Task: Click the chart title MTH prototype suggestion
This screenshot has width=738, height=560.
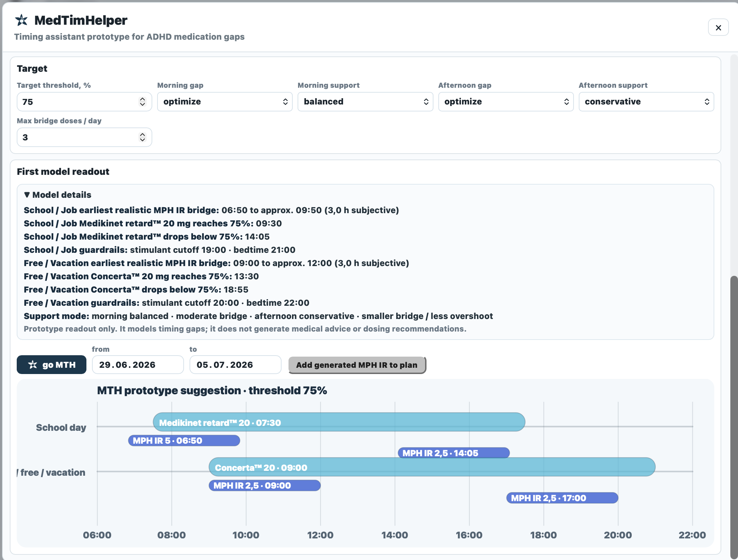Action: 212,390
